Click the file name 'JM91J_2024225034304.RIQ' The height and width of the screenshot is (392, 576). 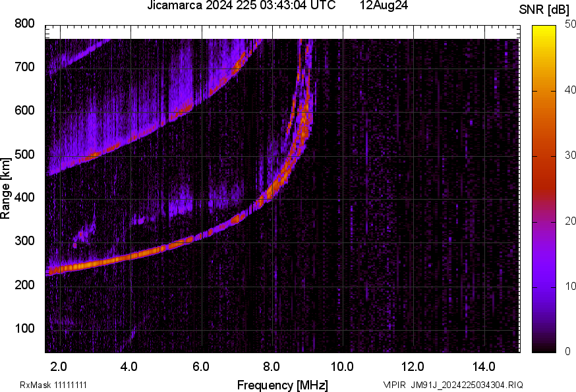[467, 385]
